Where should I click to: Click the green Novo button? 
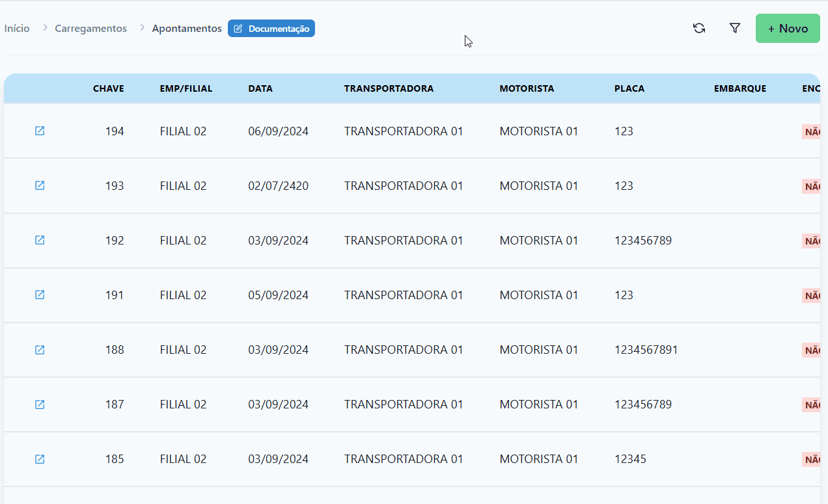click(x=788, y=29)
